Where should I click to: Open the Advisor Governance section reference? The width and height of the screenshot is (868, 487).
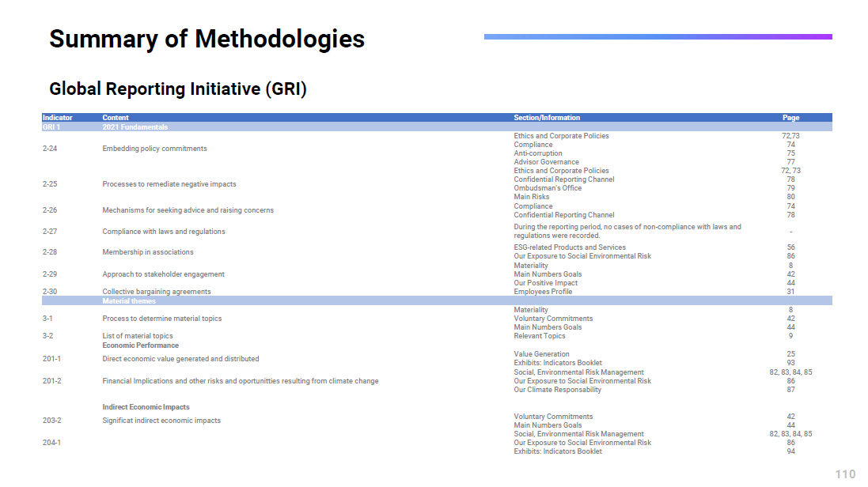click(546, 162)
